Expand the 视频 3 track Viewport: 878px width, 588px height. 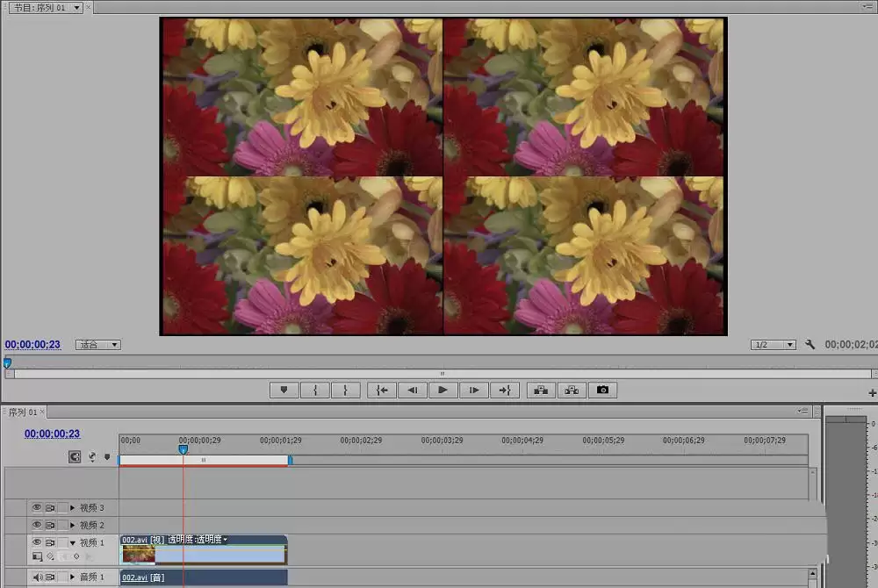(x=72, y=507)
